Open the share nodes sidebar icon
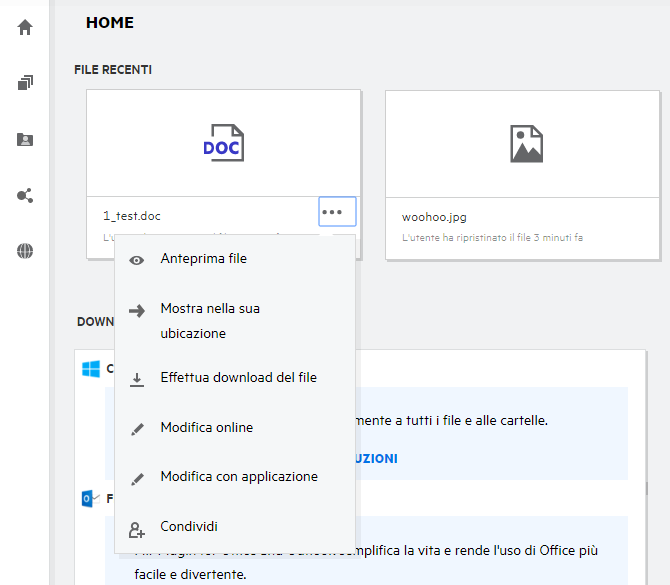This screenshot has width=670, height=585. [x=25, y=196]
